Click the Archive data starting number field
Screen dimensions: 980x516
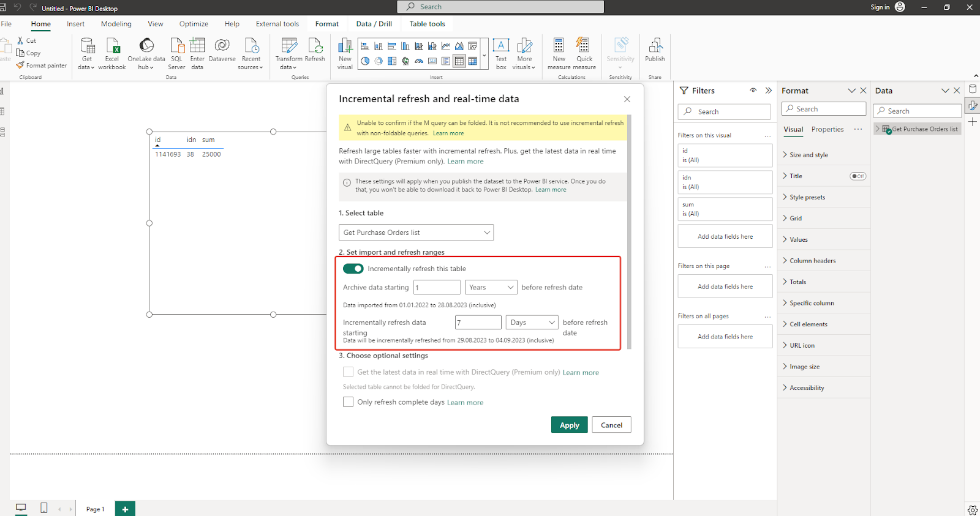tap(437, 287)
